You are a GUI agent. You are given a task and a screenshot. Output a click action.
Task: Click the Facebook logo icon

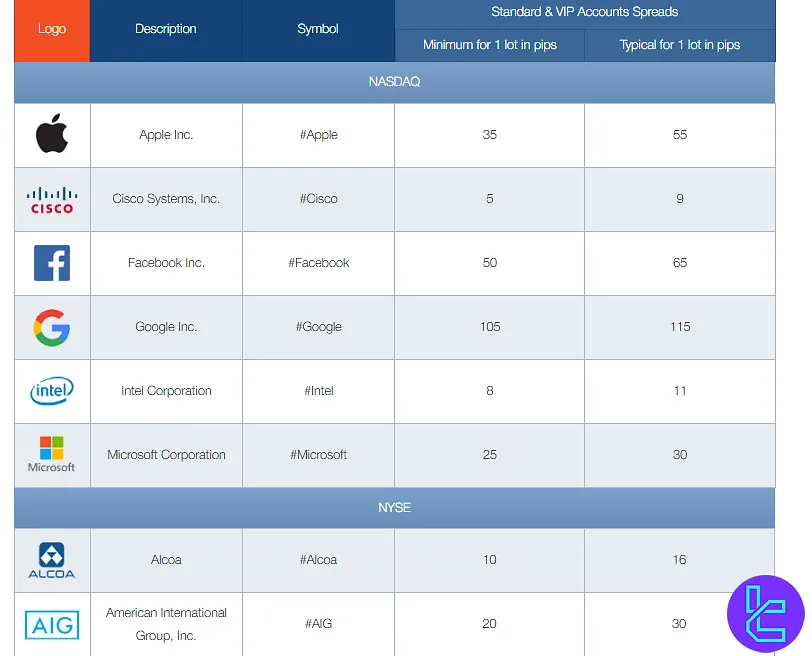coord(51,262)
